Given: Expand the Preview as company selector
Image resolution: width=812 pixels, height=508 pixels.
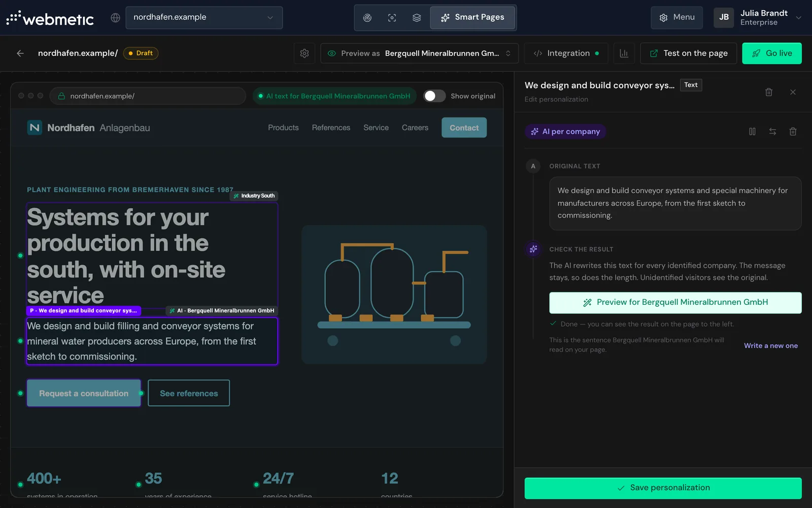Looking at the screenshot, I should tap(419, 53).
